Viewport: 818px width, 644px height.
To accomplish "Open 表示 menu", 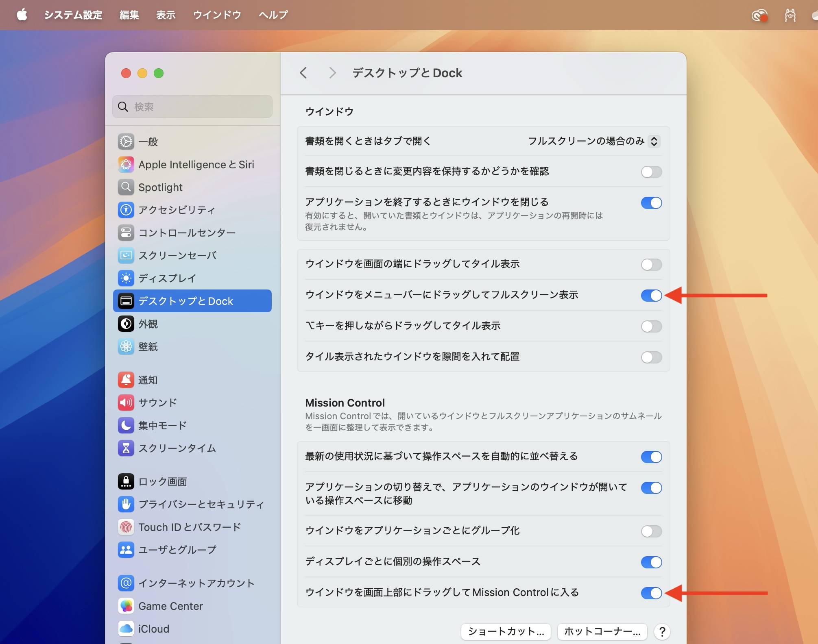I will pyautogui.click(x=166, y=15).
